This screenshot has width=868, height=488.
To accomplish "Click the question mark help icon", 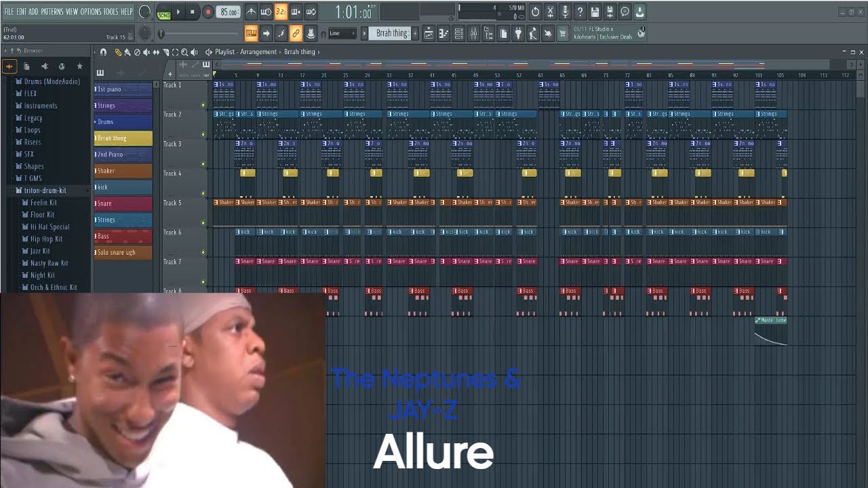I will (580, 12).
